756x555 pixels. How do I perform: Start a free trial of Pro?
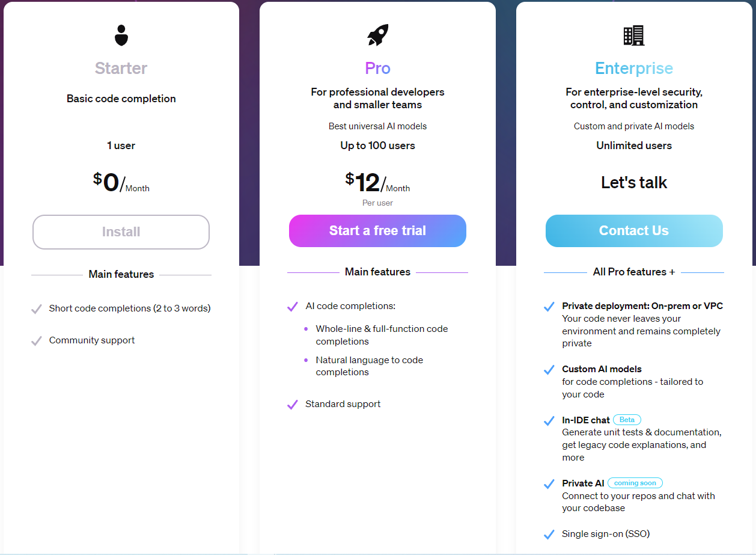point(377,231)
